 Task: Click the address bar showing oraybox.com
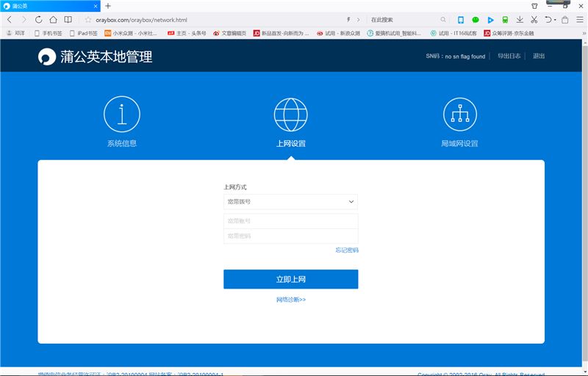[218, 20]
